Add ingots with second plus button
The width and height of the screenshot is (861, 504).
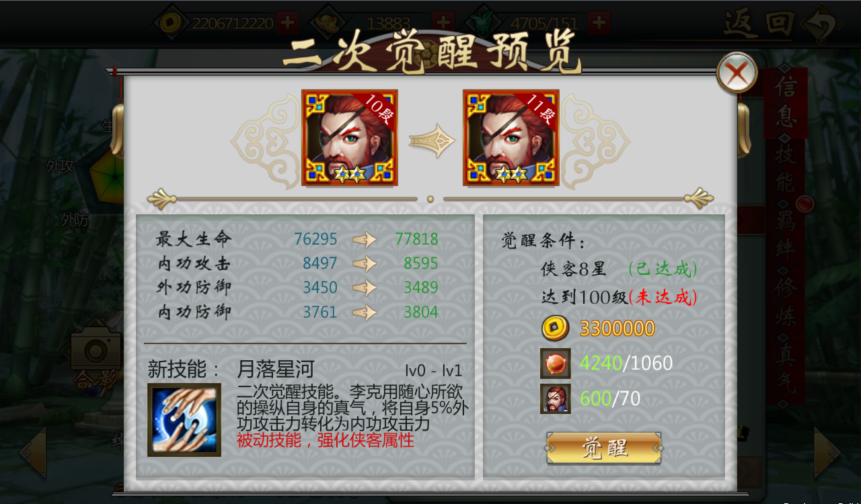coord(443,23)
